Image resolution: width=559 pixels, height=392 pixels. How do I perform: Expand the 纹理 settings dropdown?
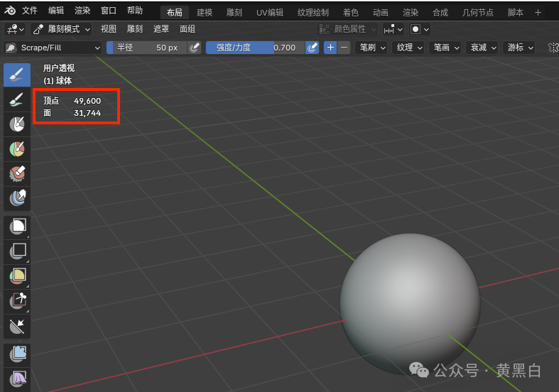(408, 48)
